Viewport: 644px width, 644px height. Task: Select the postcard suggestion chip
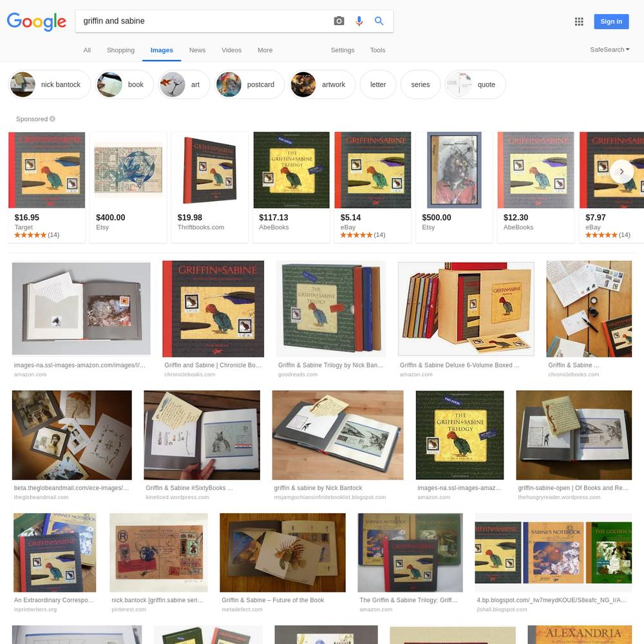pos(250,84)
